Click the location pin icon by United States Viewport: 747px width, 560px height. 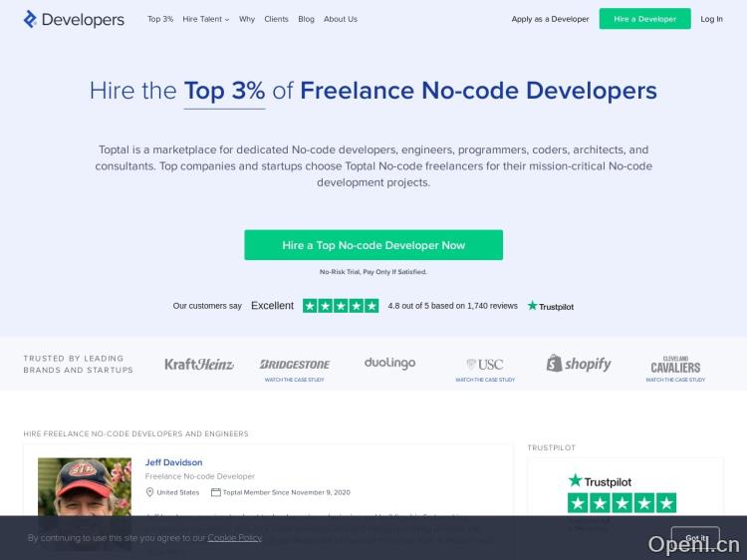pos(149,492)
